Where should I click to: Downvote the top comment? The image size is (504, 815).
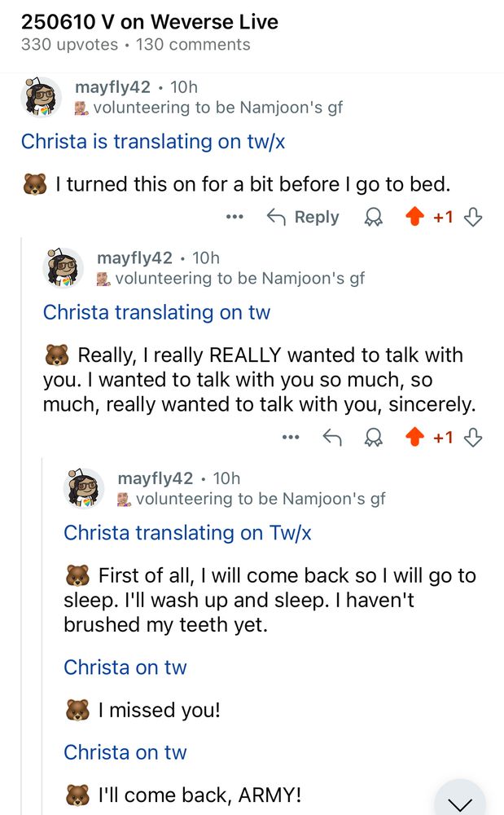click(471, 217)
